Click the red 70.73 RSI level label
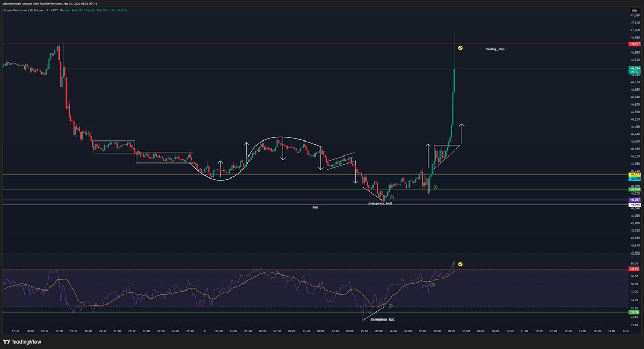644x349 pixels. [x=635, y=269]
